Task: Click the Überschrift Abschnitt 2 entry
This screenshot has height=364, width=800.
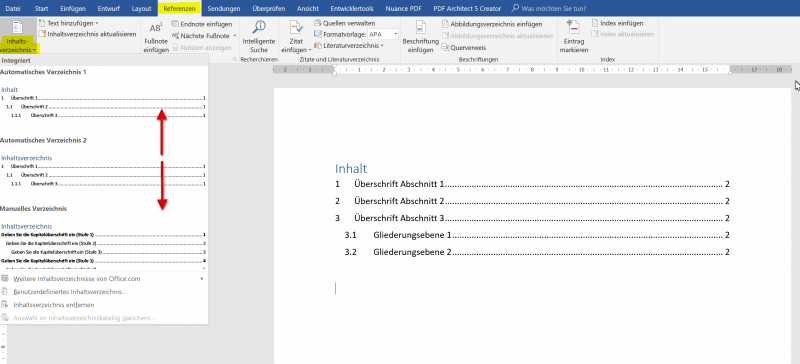Action: (533, 201)
